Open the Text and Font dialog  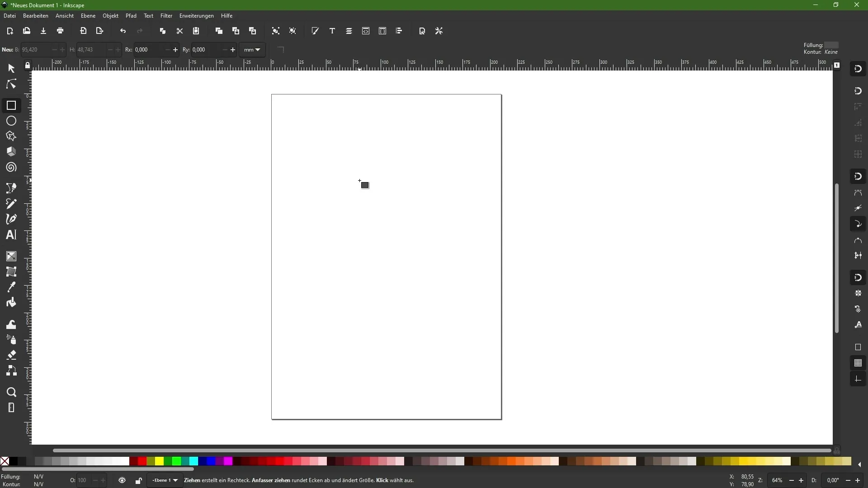tap(332, 31)
